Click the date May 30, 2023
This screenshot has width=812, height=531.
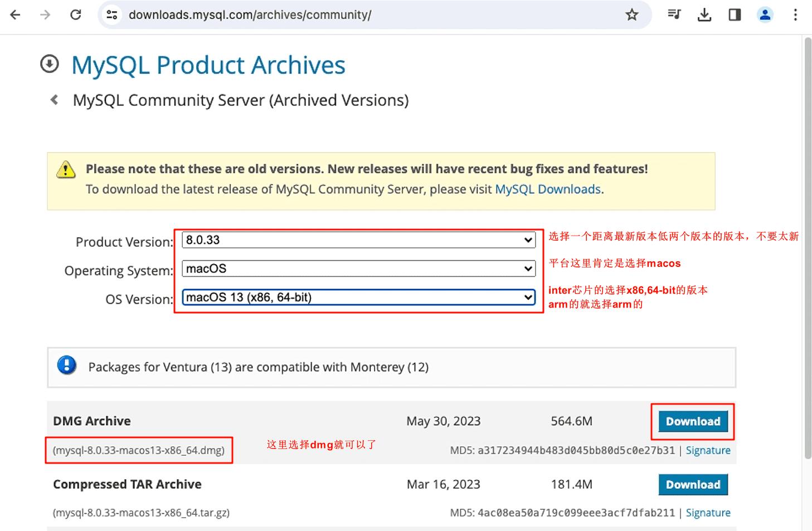(x=444, y=421)
